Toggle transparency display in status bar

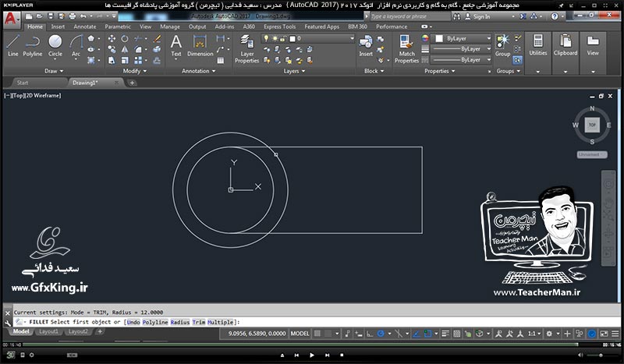tap(457, 334)
